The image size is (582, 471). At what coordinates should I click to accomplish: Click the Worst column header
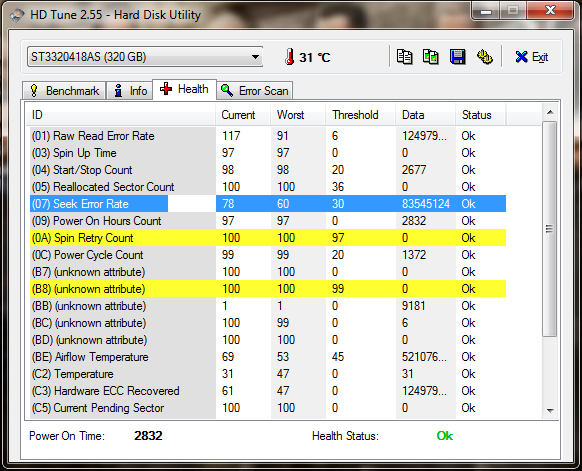[x=298, y=115]
